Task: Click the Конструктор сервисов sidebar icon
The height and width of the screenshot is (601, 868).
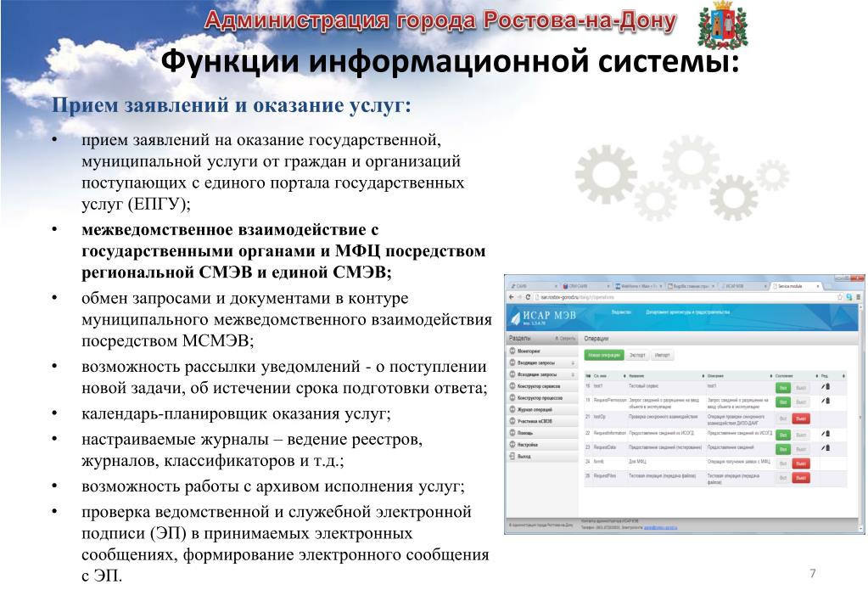Action: (512, 386)
